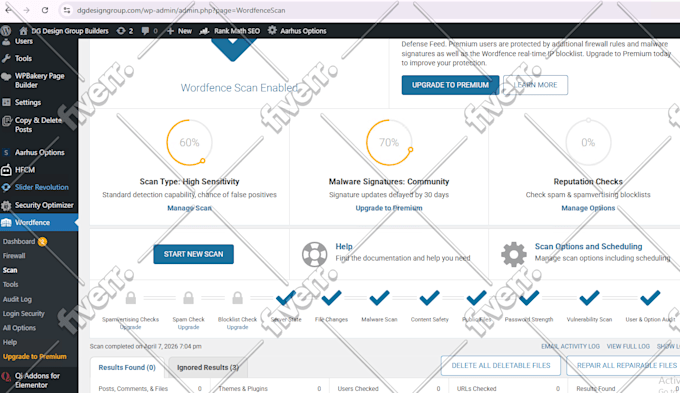
Task: Click EMAIL ACTIVITY LOG link
Action: click(x=570, y=346)
